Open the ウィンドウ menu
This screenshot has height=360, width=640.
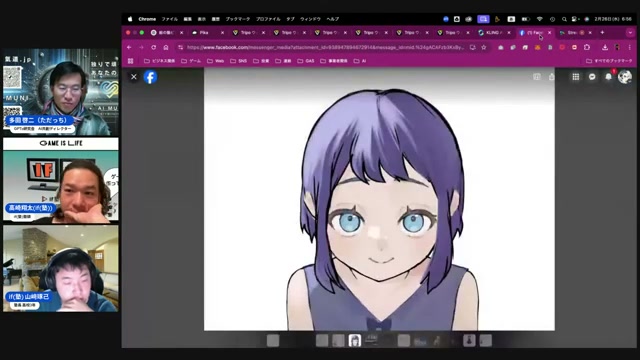coord(310,19)
